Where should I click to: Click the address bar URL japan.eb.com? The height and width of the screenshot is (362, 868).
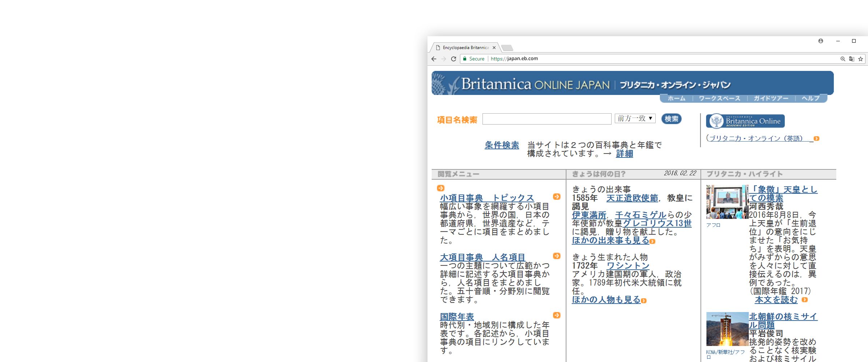(x=514, y=59)
